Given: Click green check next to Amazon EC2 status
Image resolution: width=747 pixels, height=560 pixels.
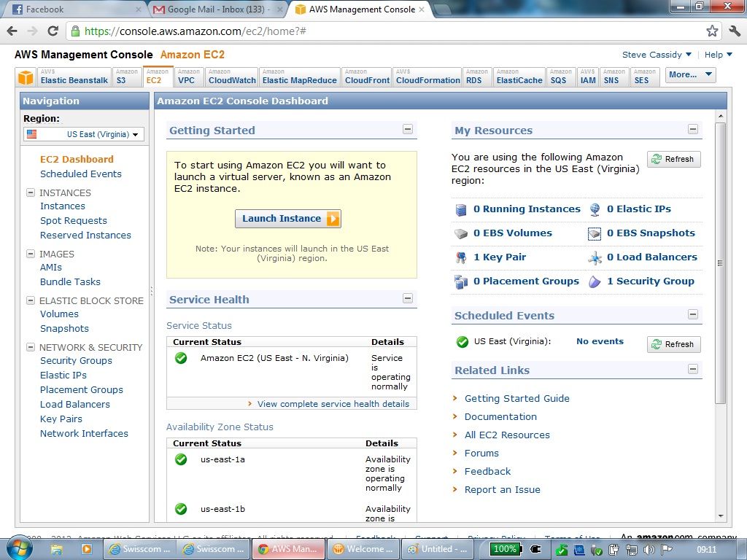Looking at the screenshot, I should (181, 358).
